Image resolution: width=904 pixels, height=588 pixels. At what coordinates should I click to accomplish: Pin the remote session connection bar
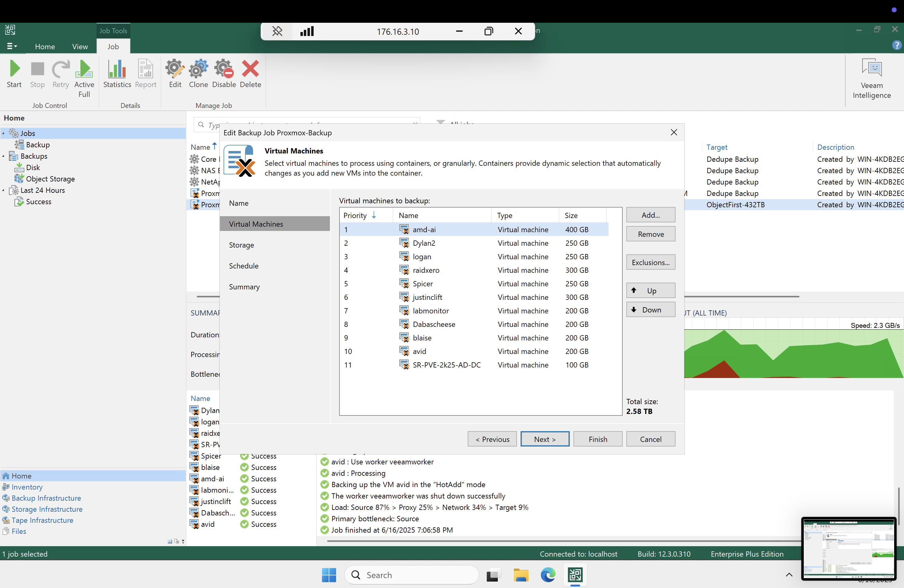(277, 32)
